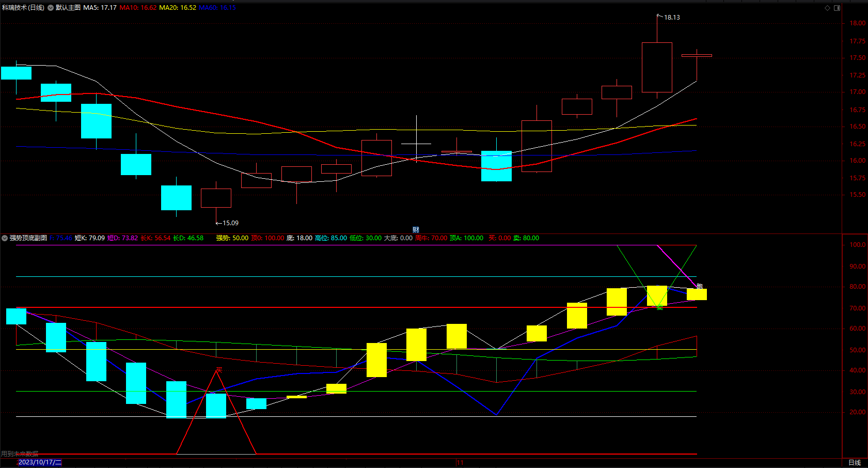The width and height of the screenshot is (868, 468).
Task: Select the MA20: 16.52 legend value
Action: (x=178, y=8)
